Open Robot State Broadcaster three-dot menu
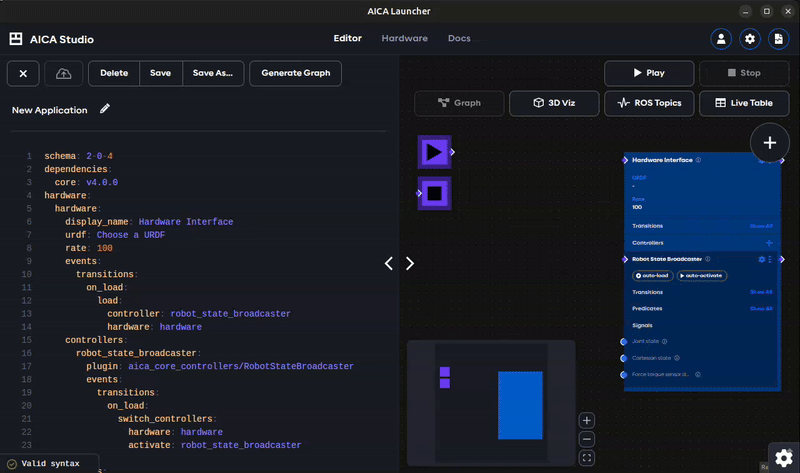800x473 pixels. coord(770,259)
